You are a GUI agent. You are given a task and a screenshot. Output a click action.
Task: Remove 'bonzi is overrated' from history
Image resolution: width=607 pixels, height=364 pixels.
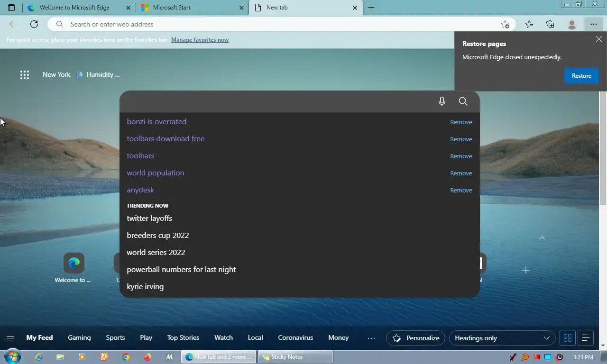[x=461, y=122]
